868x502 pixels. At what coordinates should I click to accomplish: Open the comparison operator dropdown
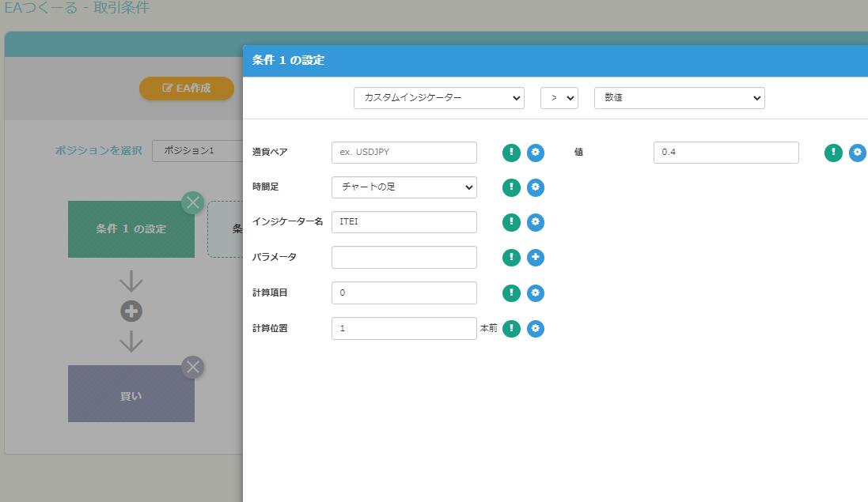[x=559, y=98]
